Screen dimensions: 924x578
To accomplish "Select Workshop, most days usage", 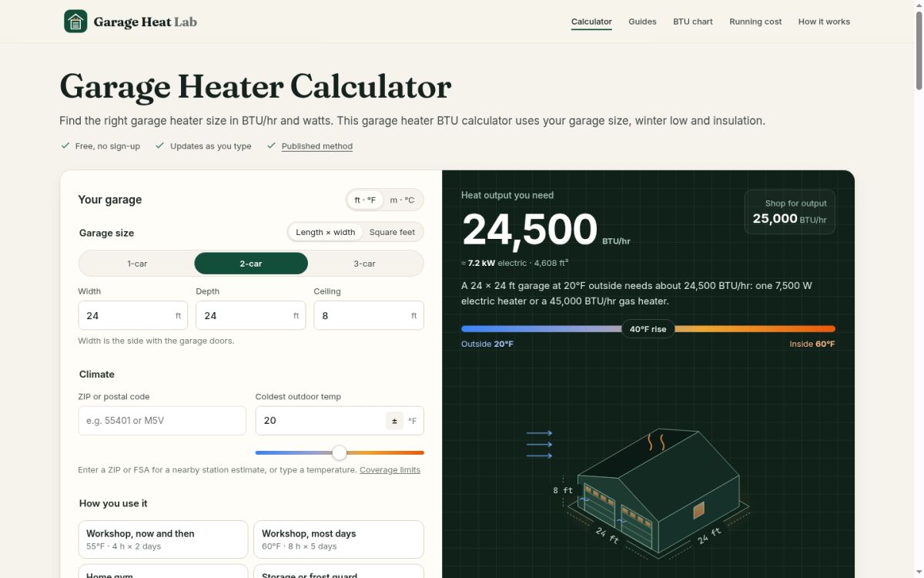I will pos(339,539).
